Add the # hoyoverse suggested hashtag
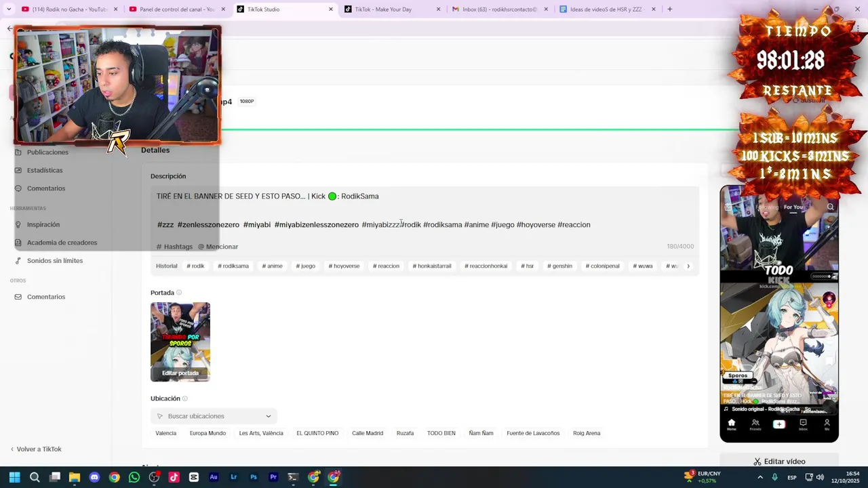The height and width of the screenshot is (488, 868). (x=344, y=266)
